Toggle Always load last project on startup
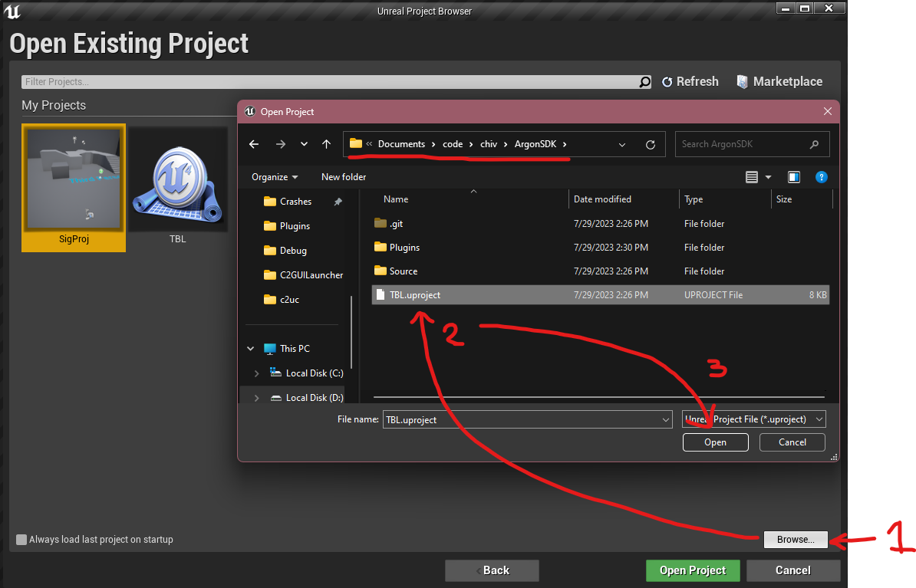Image resolution: width=916 pixels, height=588 pixels. (21, 540)
